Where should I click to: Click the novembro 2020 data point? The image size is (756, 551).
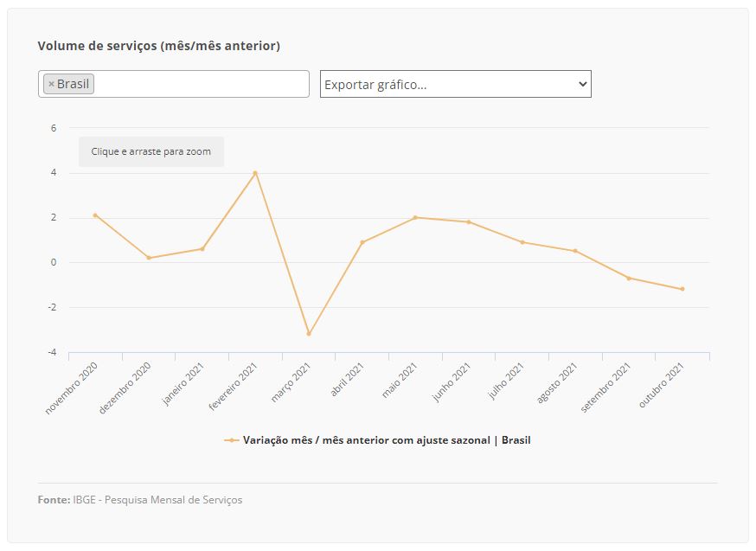(x=95, y=215)
